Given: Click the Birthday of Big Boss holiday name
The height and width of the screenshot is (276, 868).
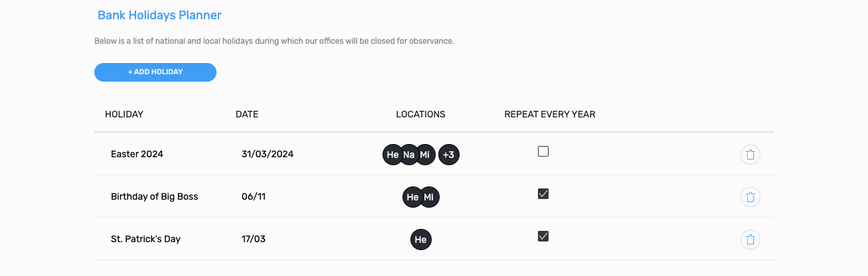Looking at the screenshot, I should [155, 196].
